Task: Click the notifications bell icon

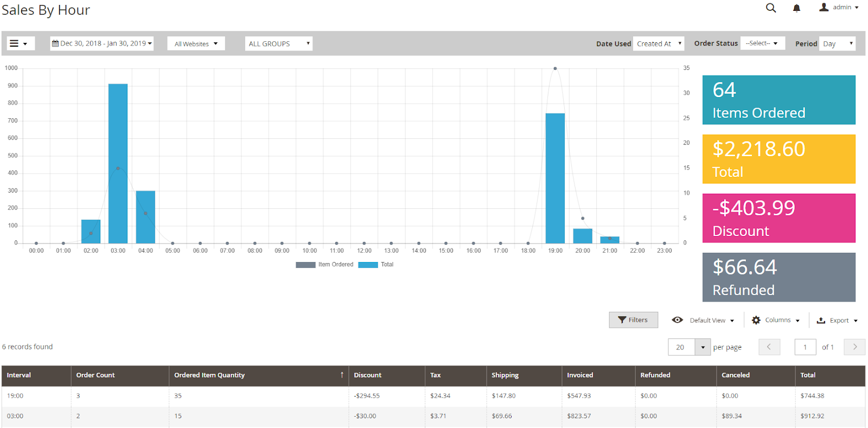Action: (796, 8)
